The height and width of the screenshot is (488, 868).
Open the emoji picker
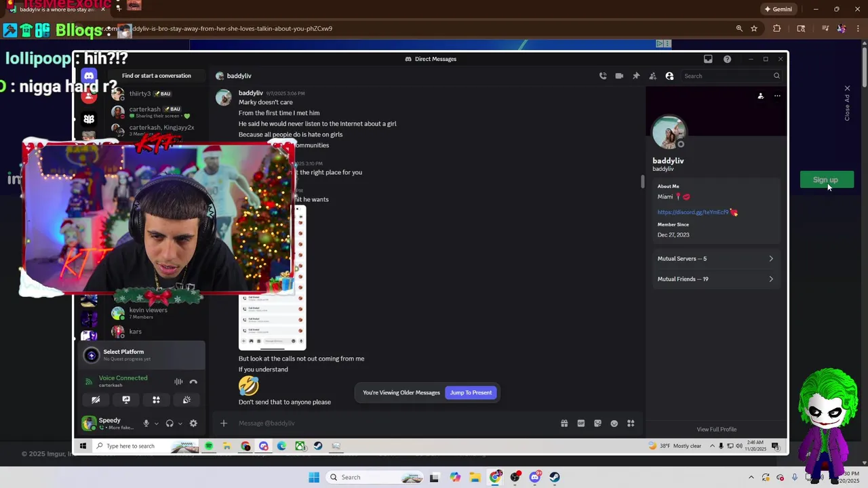[614, 424]
